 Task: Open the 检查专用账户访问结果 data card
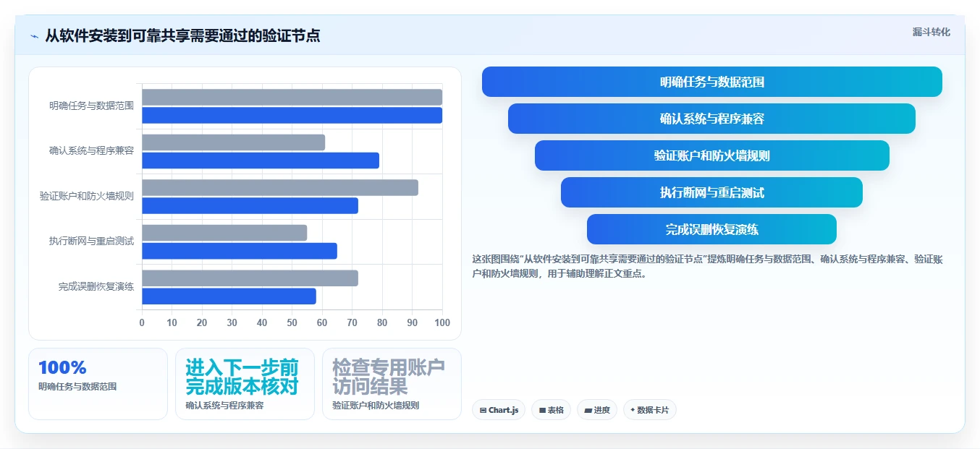coord(392,384)
